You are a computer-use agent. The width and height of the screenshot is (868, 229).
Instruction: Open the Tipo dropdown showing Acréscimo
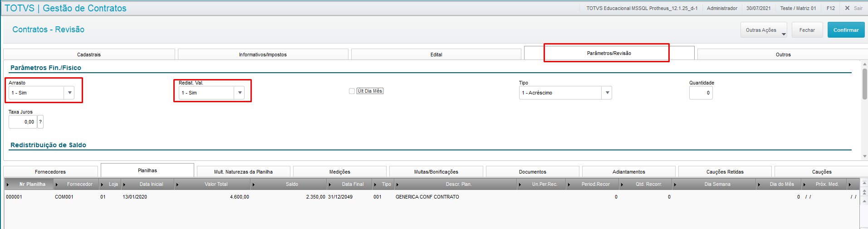point(607,93)
